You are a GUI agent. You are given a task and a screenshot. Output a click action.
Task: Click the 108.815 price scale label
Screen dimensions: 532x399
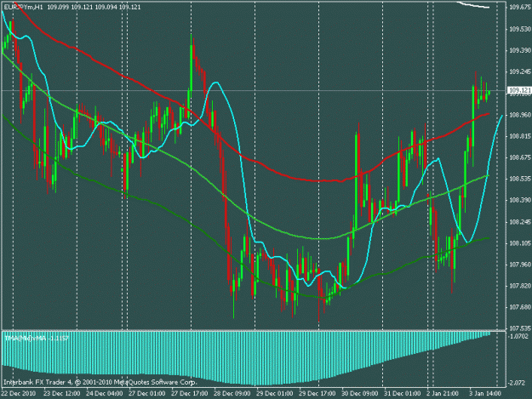pos(520,136)
